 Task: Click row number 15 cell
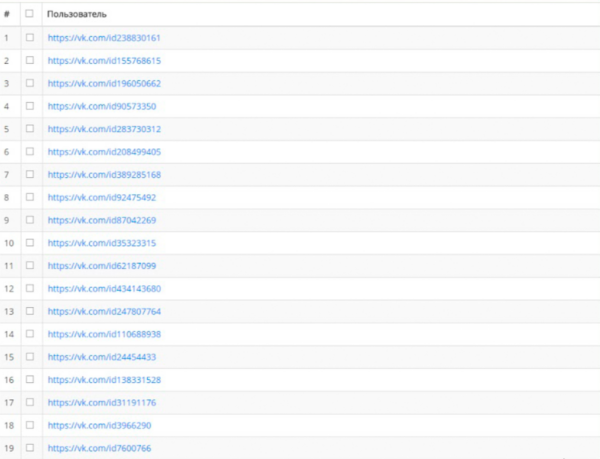click(9, 357)
